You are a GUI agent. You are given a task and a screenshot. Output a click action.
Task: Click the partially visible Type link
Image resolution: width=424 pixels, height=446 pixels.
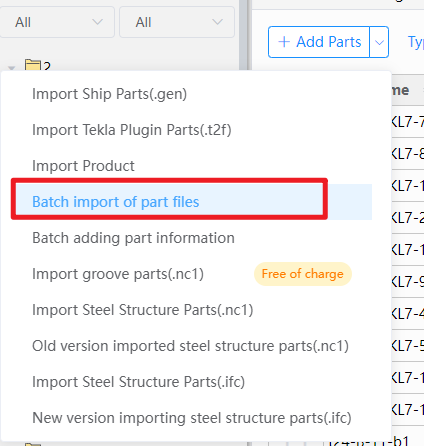pyautogui.click(x=416, y=42)
